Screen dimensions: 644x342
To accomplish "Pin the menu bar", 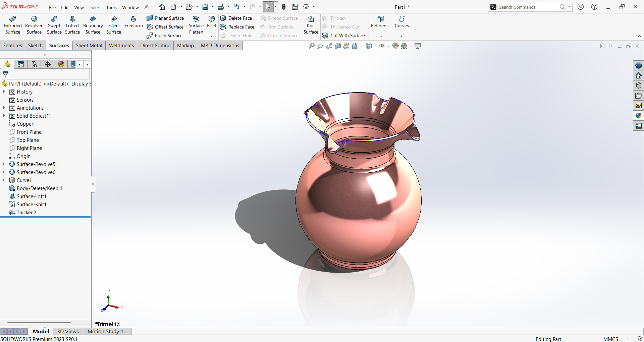I will click(146, 7).
